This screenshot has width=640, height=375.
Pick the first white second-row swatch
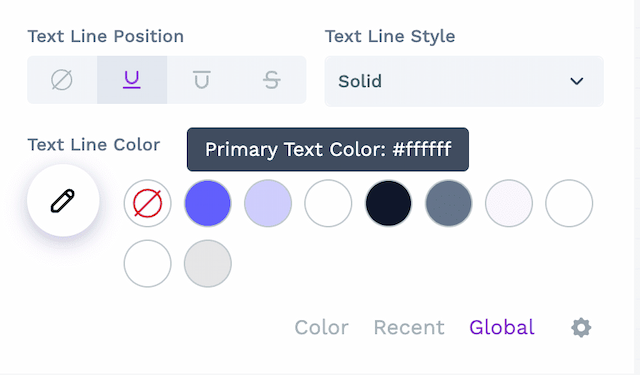[147, 264]
